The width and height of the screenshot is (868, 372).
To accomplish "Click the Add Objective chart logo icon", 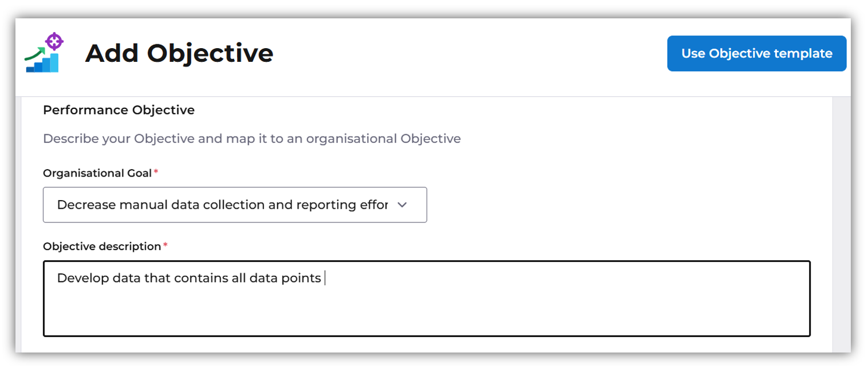I will (x=44, y=53).
